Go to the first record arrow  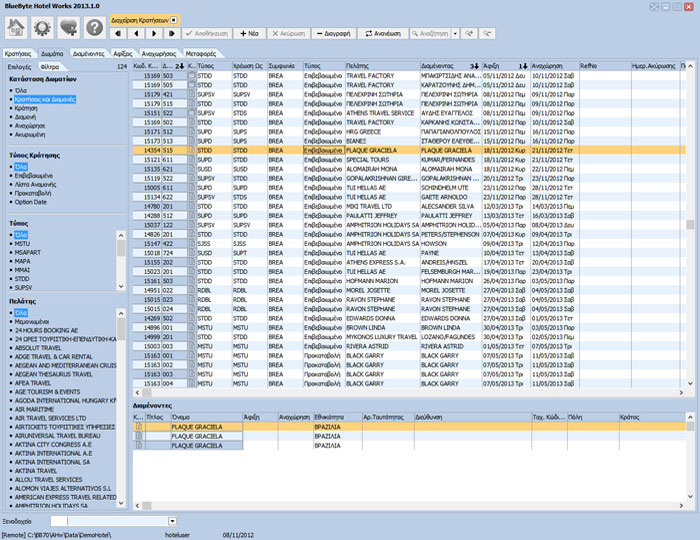click(118, 33)
